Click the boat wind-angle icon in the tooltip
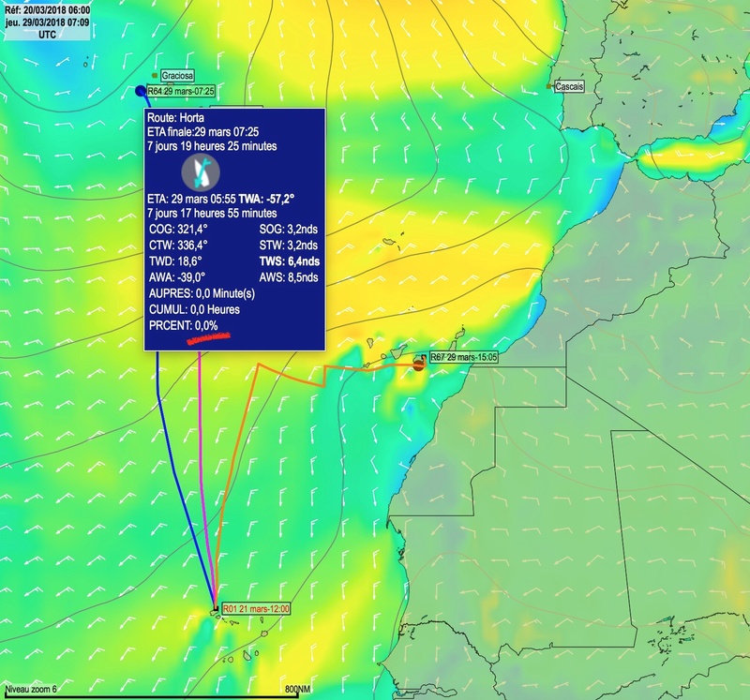The height and width of the screenshot is (700, 750). pyautogui.click(x=201, y=171)
